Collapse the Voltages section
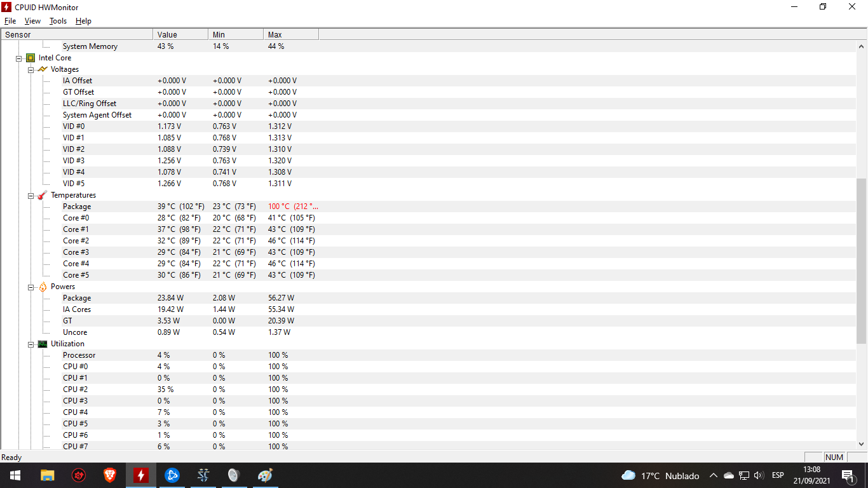The image size is (868, 488). point(31,69)
